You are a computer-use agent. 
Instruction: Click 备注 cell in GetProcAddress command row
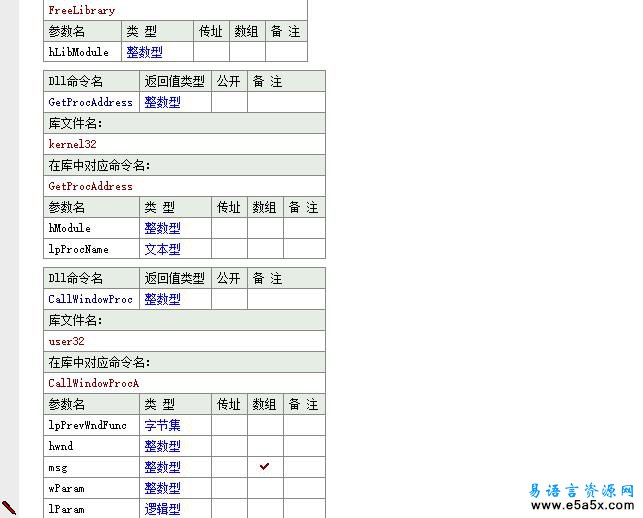(x=286, y=102)
